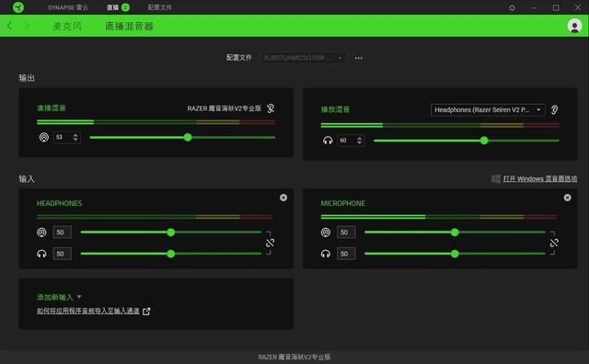Click MICROPHONE playback mix slider
The height and width of the screenshot is (364, 589).
[455, 254]
